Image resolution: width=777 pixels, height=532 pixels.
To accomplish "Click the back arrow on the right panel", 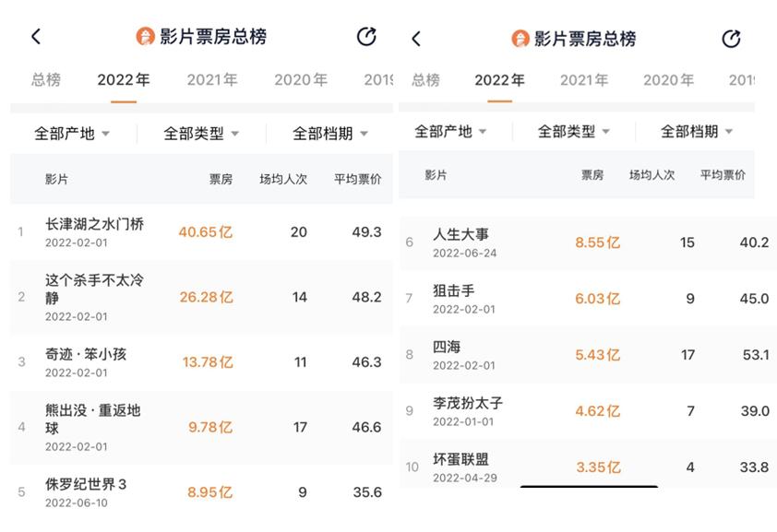I will pyautogui.click(x=414, y=36).
